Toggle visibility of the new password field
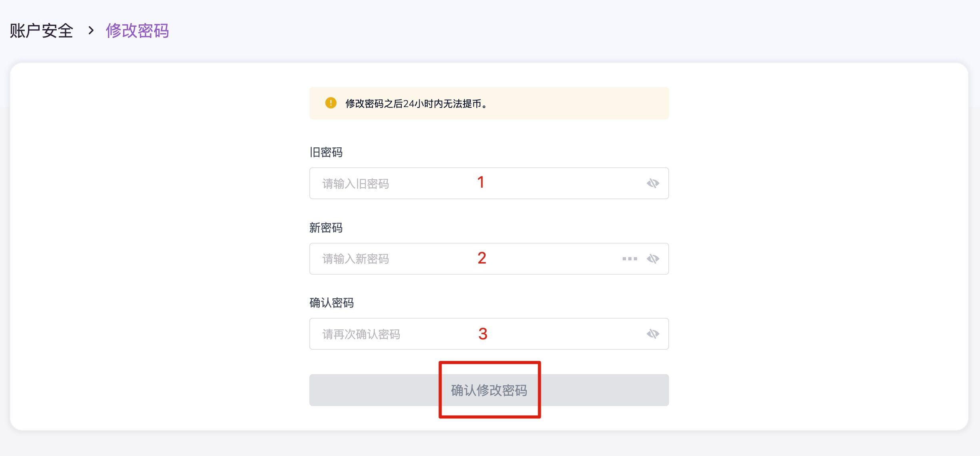 pos(653,259)
